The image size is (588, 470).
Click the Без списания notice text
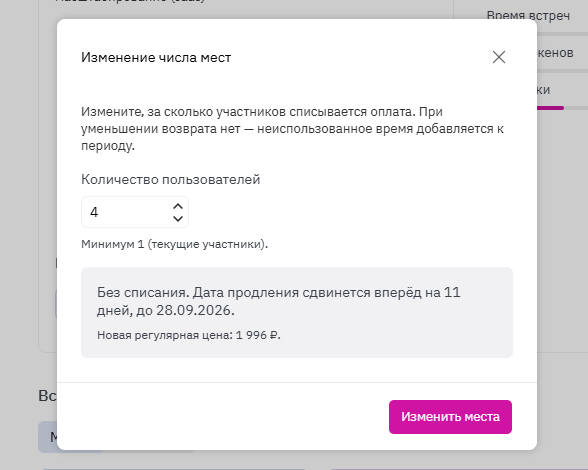[x=279, y=301]
